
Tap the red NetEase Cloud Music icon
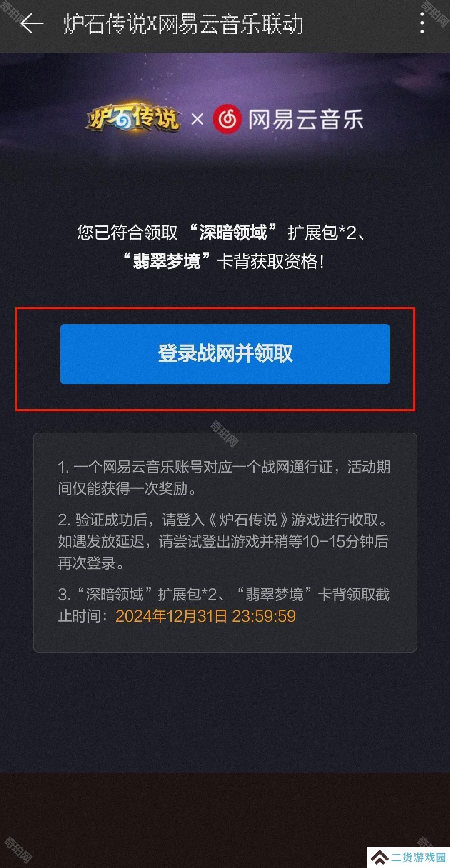[227, 119]
